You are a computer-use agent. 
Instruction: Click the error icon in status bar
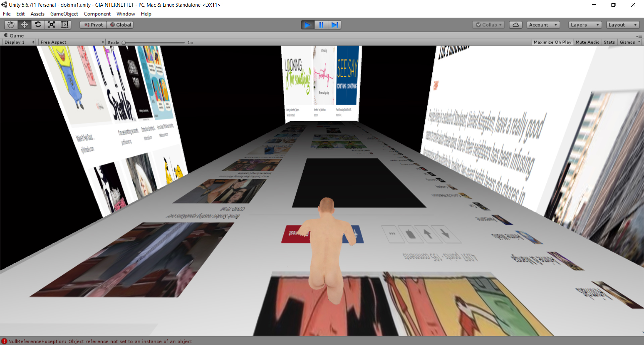pos(4,341)
